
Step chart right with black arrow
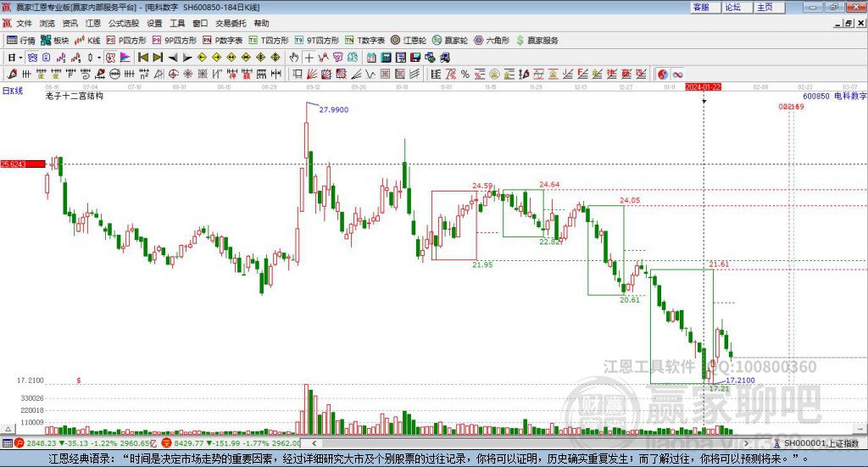coord(187,58)
